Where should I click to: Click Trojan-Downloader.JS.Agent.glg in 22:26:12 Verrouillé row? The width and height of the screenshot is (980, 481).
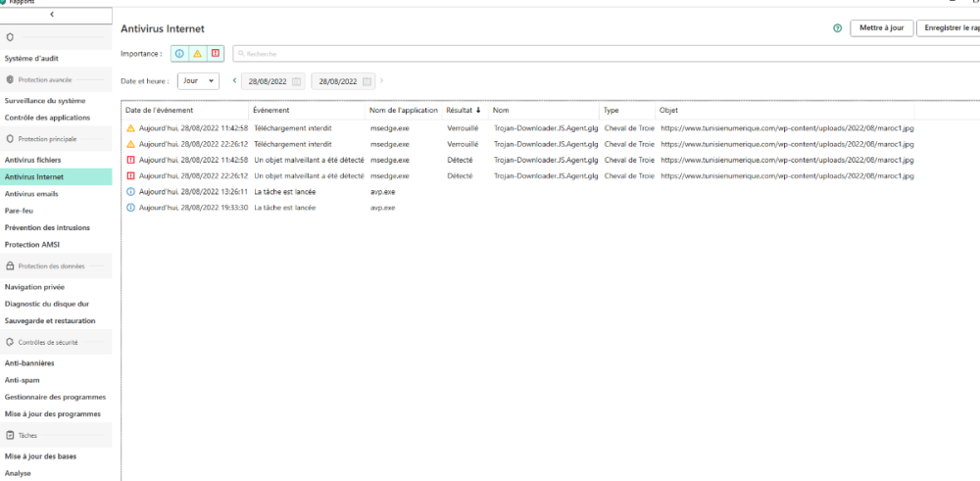coord(546,144)
